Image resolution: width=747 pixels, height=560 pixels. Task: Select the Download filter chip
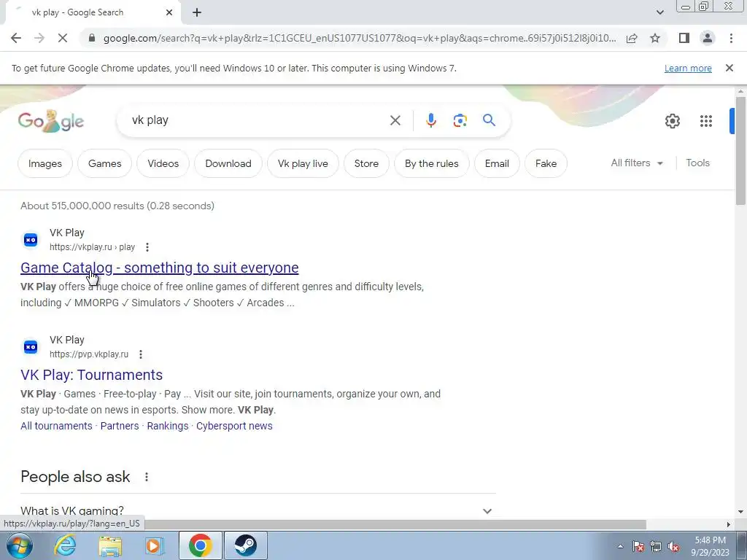click(x=228, y=163)
